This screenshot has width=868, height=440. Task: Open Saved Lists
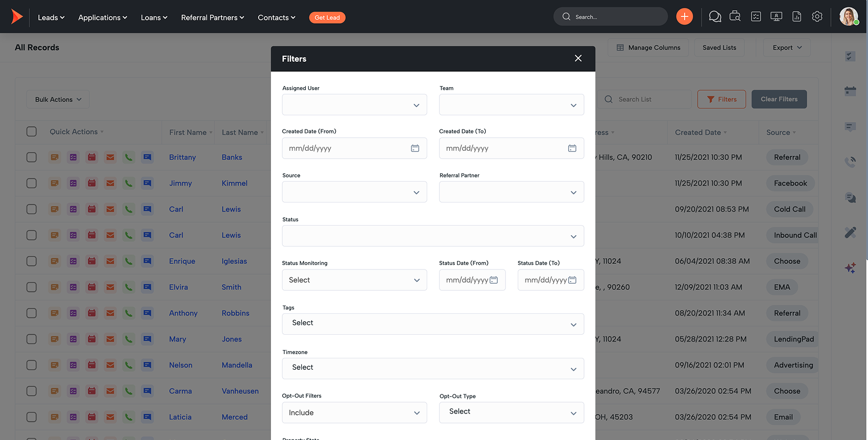pyautogui.click(x=719, y=48)
